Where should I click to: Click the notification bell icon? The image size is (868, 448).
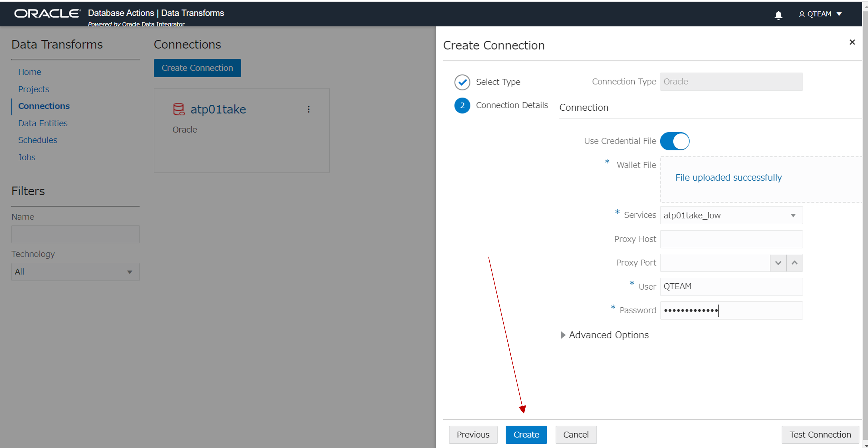pos(778,15)
